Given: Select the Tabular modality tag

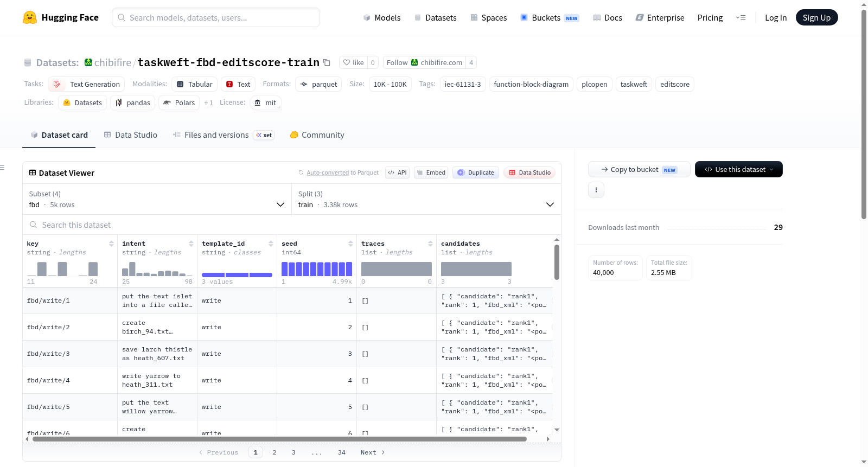Looking at the screenshot, I should (x=195, y=84).
